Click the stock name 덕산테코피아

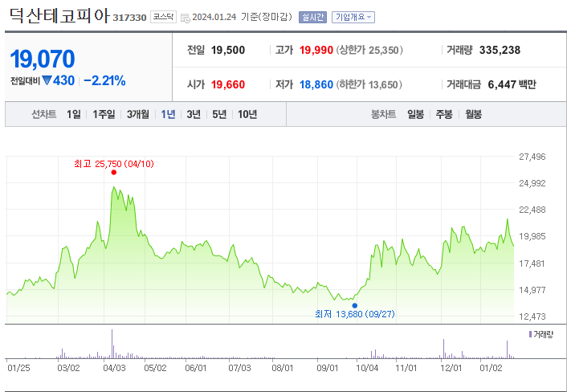point(59,15)
